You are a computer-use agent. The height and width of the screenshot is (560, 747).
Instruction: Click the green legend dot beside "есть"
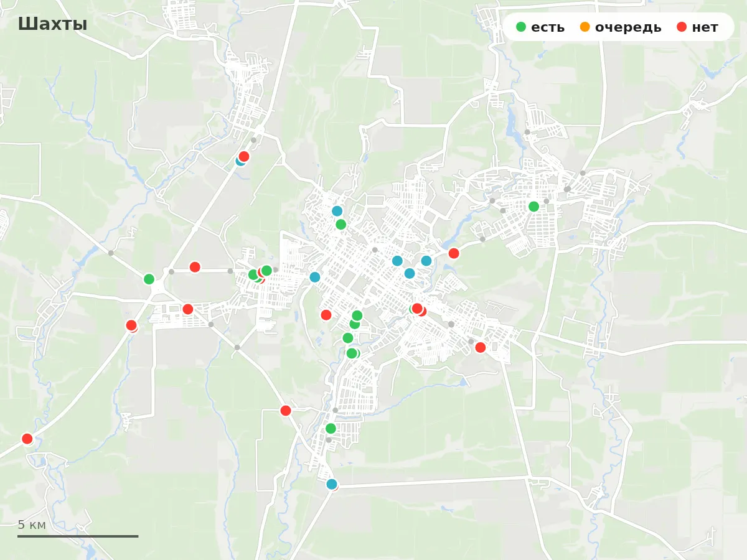tap(521, 27)
